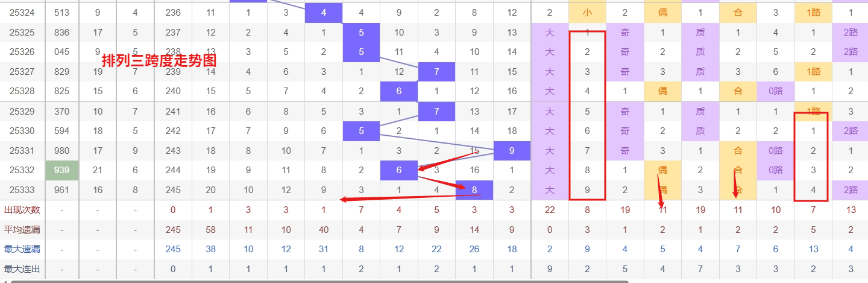Click the 最大遗漏 row label

coord(22,249)
